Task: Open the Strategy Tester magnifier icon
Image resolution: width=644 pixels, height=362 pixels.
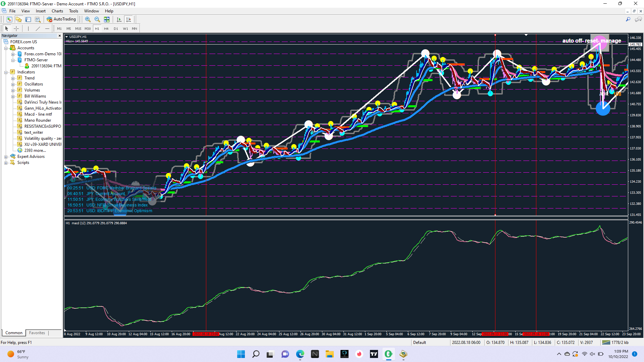Action: [38, 19]
